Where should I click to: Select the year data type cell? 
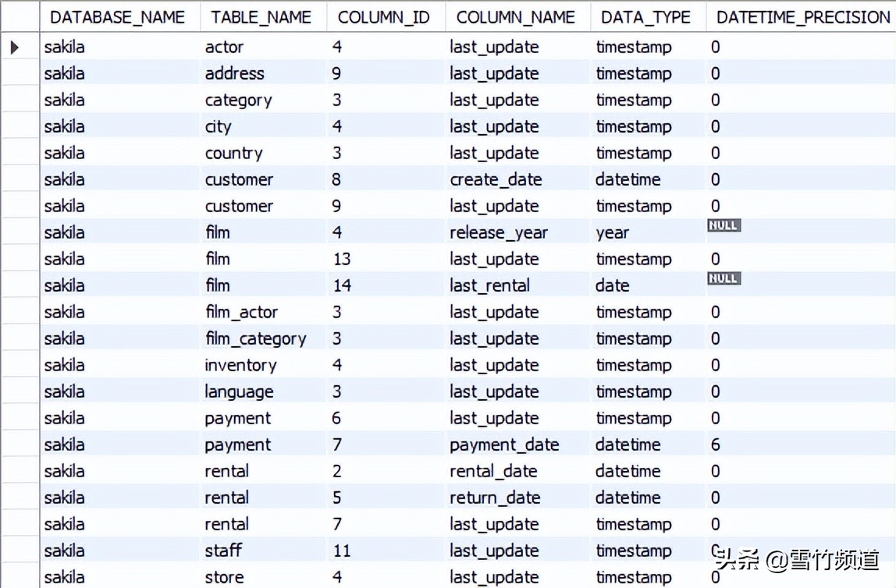pyautogui.click(x=613, y=232)
